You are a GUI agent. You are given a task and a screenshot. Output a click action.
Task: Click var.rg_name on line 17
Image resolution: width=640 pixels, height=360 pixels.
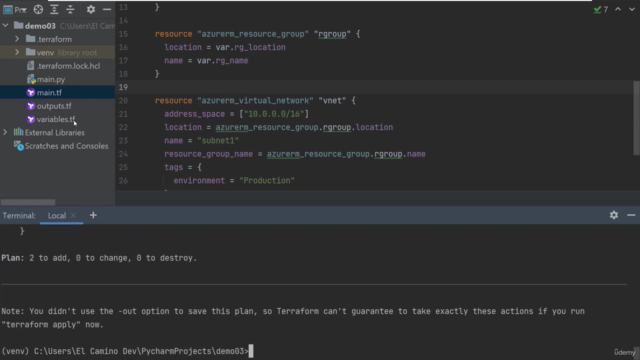click(222, 61)
